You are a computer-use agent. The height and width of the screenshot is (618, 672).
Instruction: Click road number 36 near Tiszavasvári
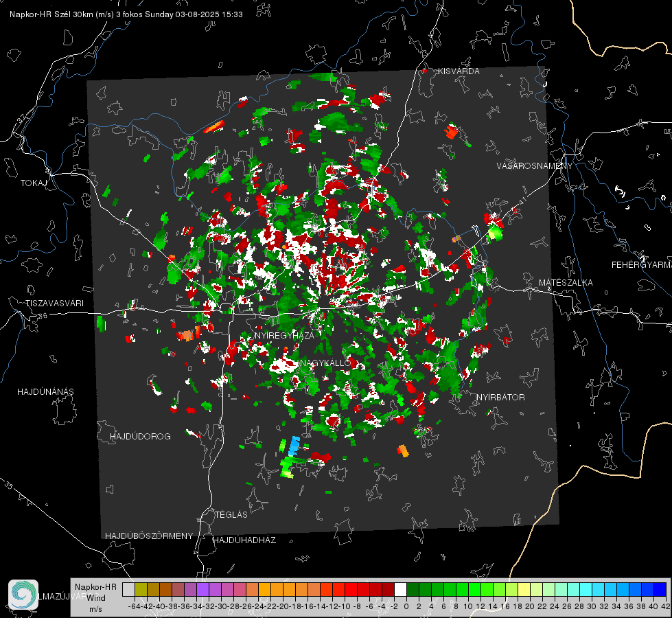[x=43, y=316]
